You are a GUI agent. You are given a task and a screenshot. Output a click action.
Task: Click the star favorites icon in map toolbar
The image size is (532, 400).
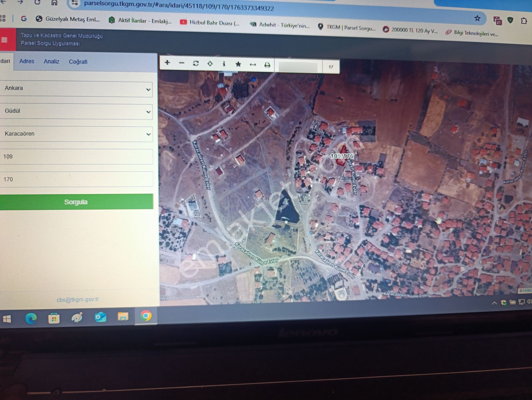click(x=238, y=64)
